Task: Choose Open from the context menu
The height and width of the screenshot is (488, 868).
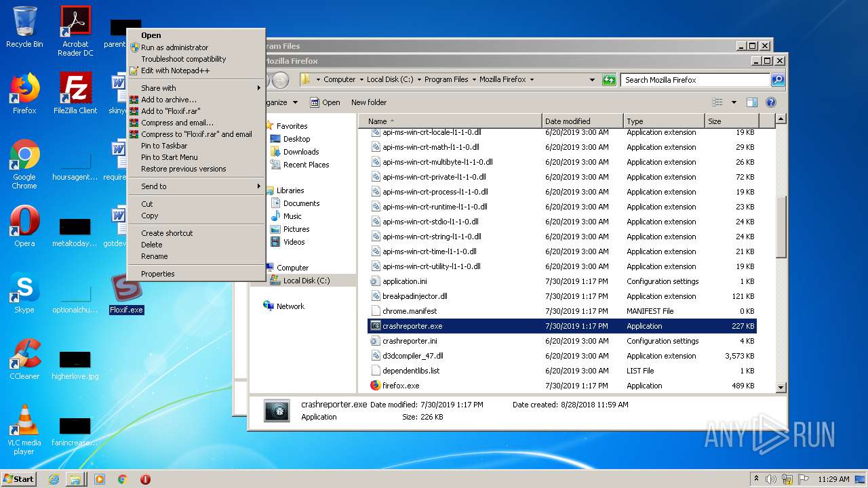Action: tap(196, 35)
